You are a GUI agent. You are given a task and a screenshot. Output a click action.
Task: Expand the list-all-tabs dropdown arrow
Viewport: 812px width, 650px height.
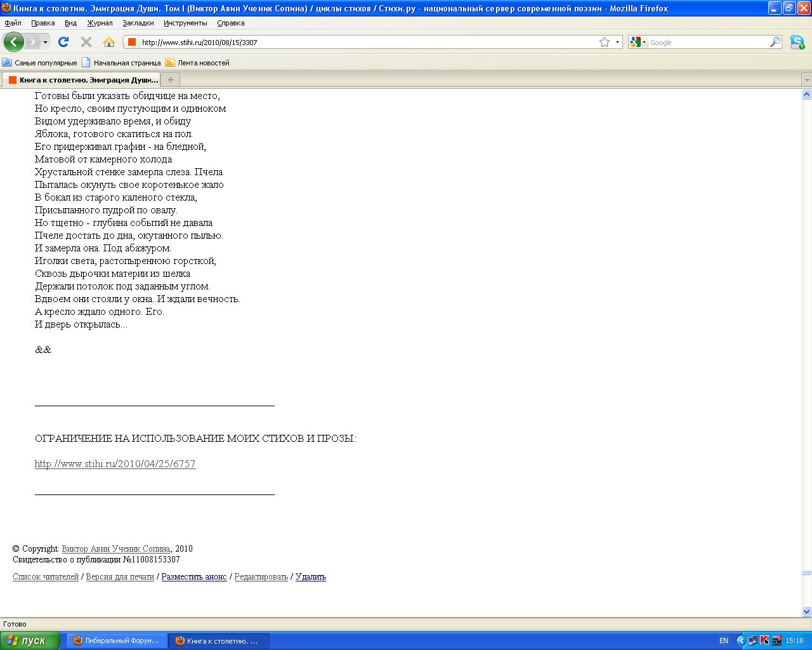[806, 80]
